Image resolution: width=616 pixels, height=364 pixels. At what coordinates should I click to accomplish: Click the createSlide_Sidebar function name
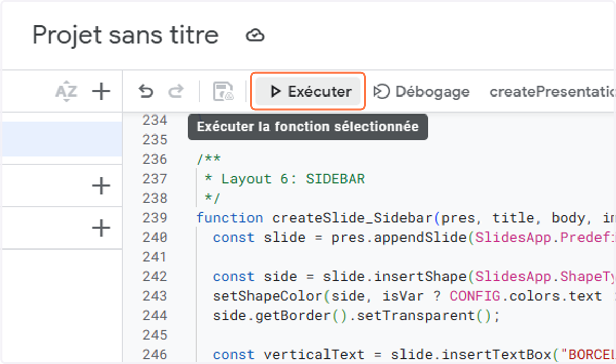click(x=353, y=218)
